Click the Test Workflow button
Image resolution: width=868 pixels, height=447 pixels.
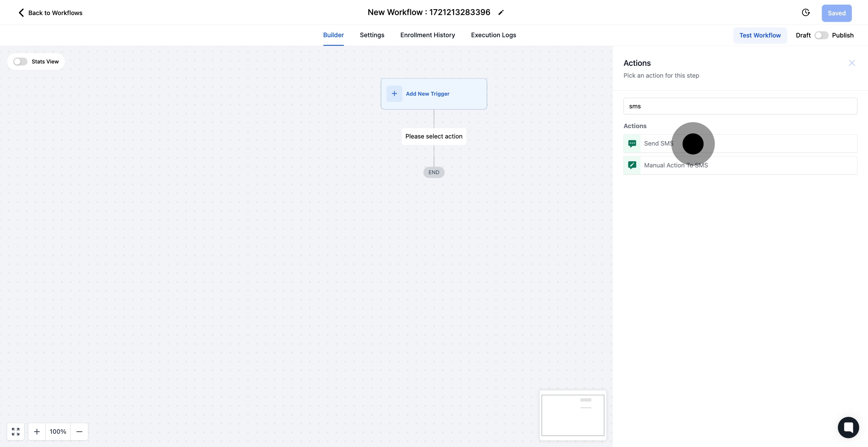tap(760, 35)
